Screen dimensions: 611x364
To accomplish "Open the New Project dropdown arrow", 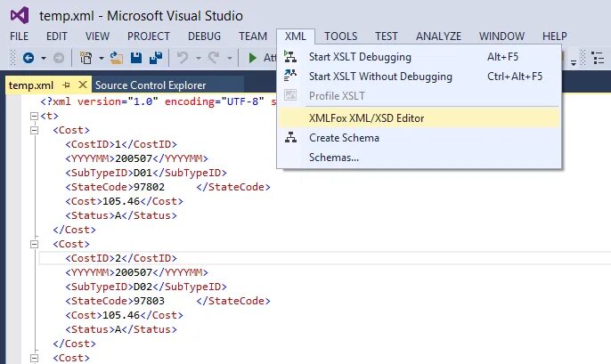I will (x=101, y=58).
